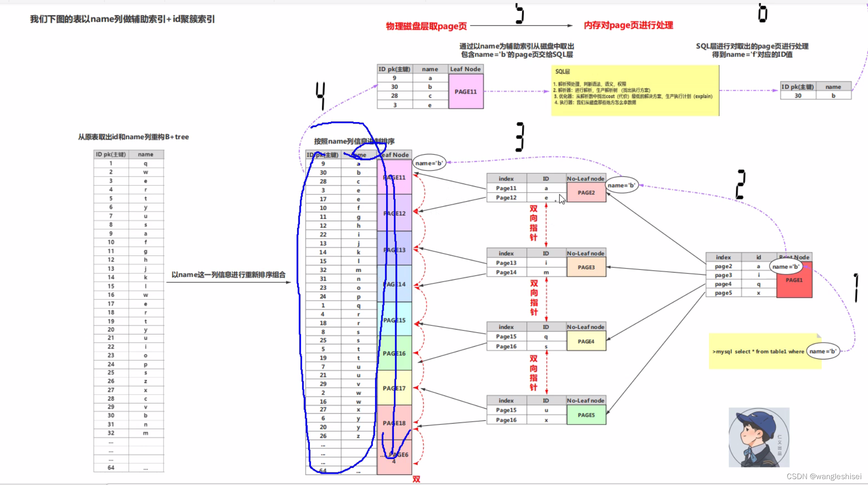Click name='b' oval beside the Leaf Node header
This screenshot has height=485, width=868.
tap(429, 163)
